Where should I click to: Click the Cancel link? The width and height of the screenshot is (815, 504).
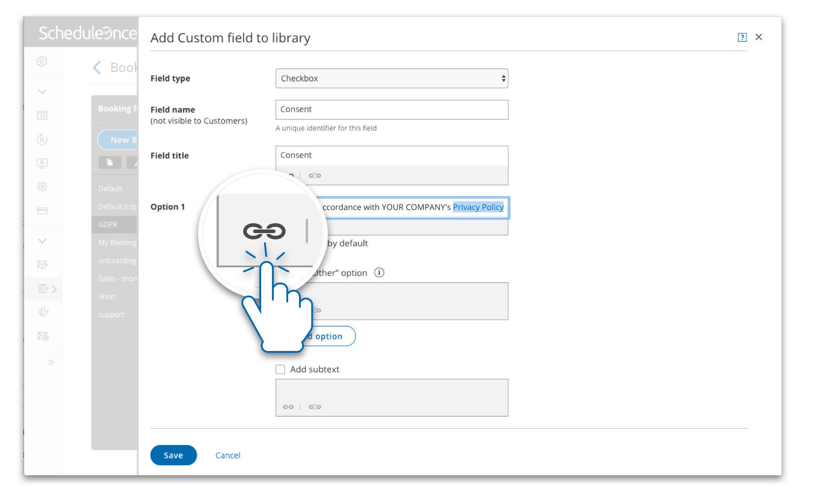tap(228, 455)
